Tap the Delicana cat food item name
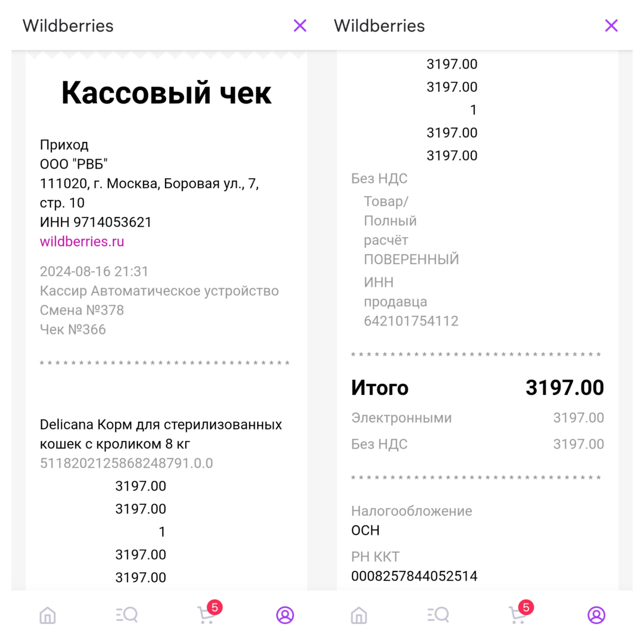Screen dimensions: 644x644 (x=161, y=434)
